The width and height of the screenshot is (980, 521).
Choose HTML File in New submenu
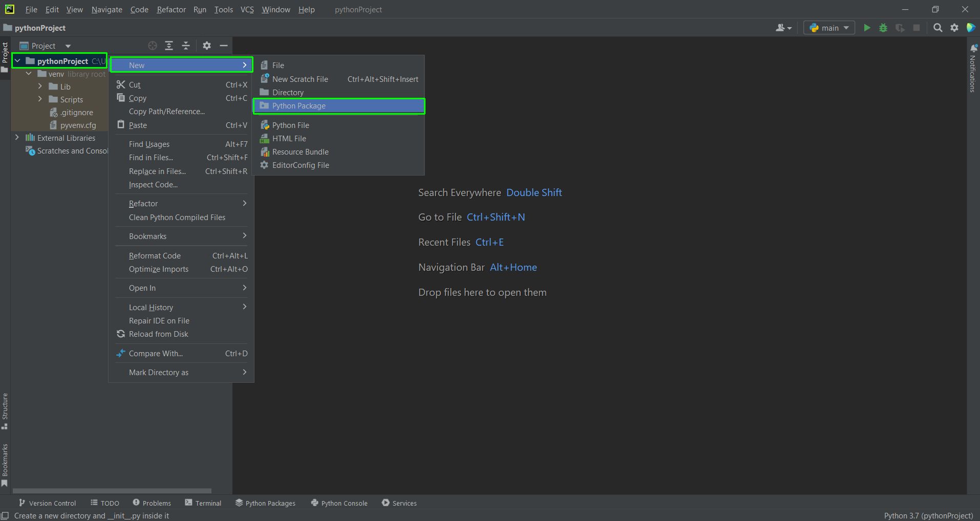(338, 139)
